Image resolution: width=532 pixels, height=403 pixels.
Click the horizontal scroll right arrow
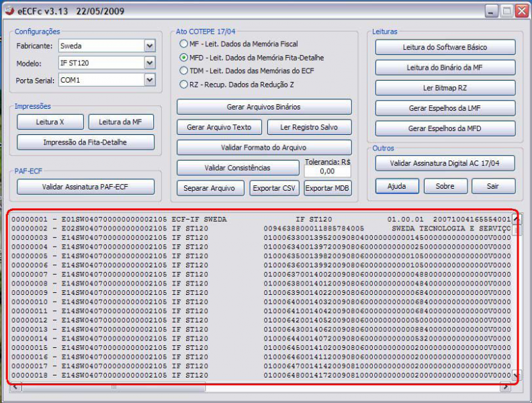coord(505,388)
